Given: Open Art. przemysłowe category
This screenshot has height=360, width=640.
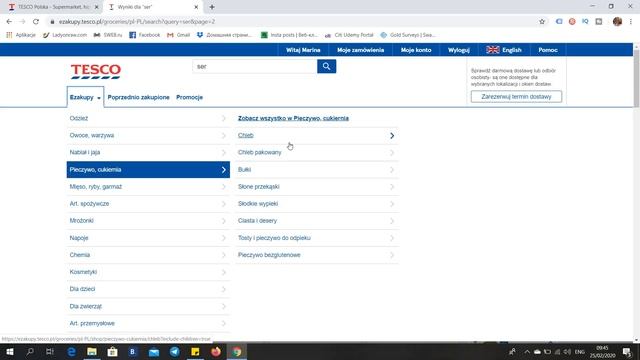Looking at the screenshot, I should tap(148, 323).
